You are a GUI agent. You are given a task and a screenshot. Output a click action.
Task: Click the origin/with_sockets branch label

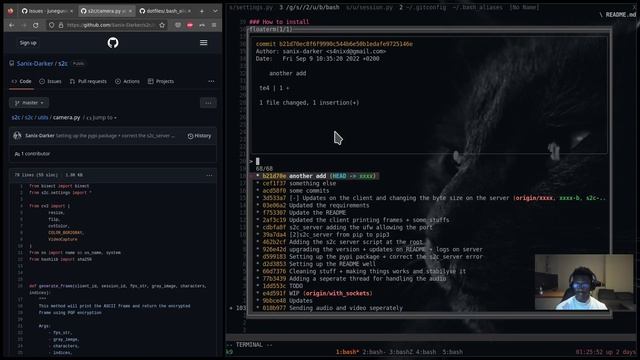(x=338, y=293)
